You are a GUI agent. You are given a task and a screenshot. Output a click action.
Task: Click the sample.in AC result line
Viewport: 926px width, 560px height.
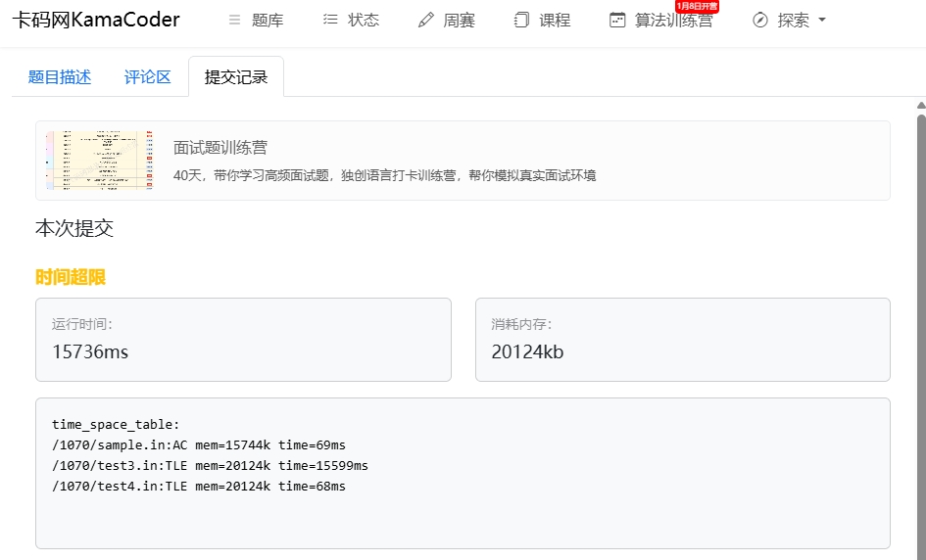[x=199, y=444]
